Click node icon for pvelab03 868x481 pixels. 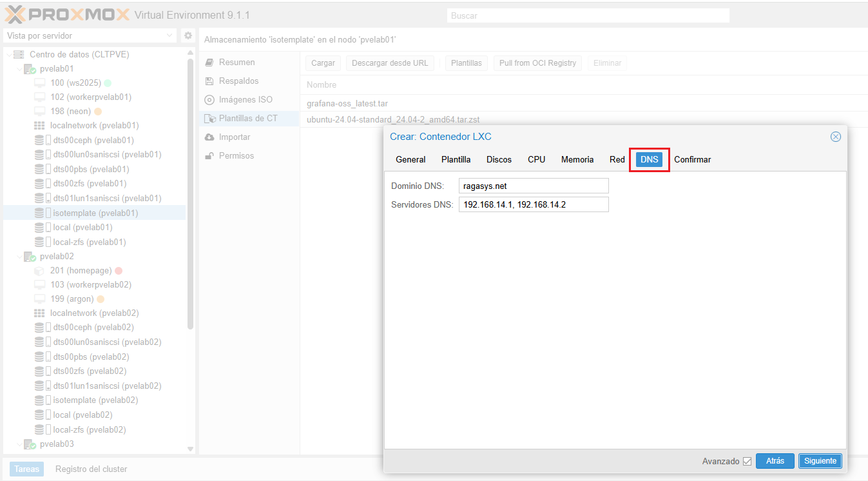tap(30, 444)
